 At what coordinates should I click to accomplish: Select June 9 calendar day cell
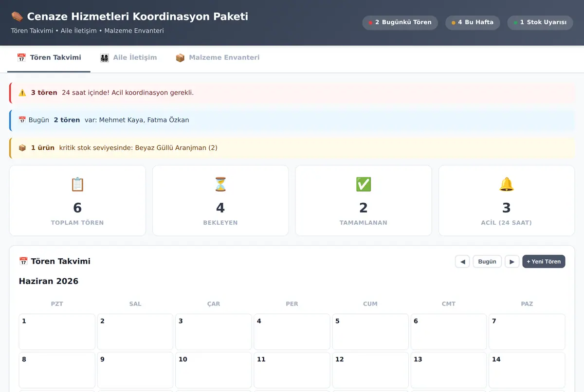(x=135, y=370)
